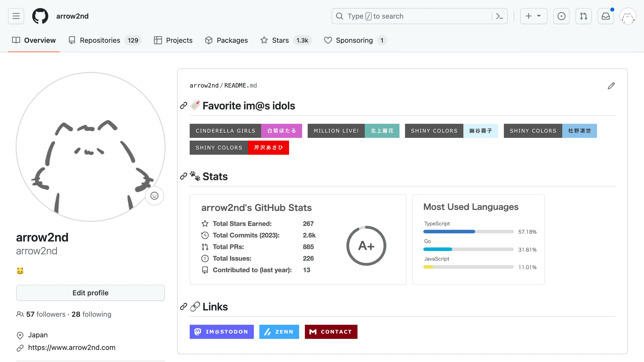Set status with the smiley icon
Screen dimensions: 644x362
tap(154, 196)
